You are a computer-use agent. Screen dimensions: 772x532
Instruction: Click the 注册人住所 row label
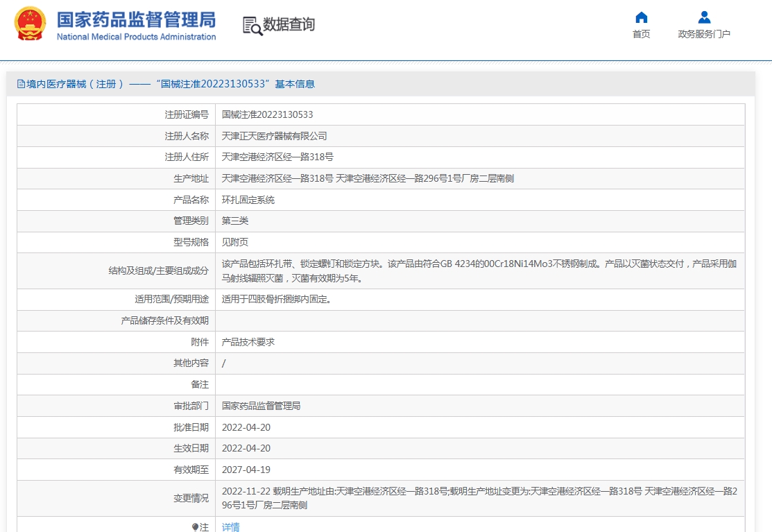(x=187, y=157)
